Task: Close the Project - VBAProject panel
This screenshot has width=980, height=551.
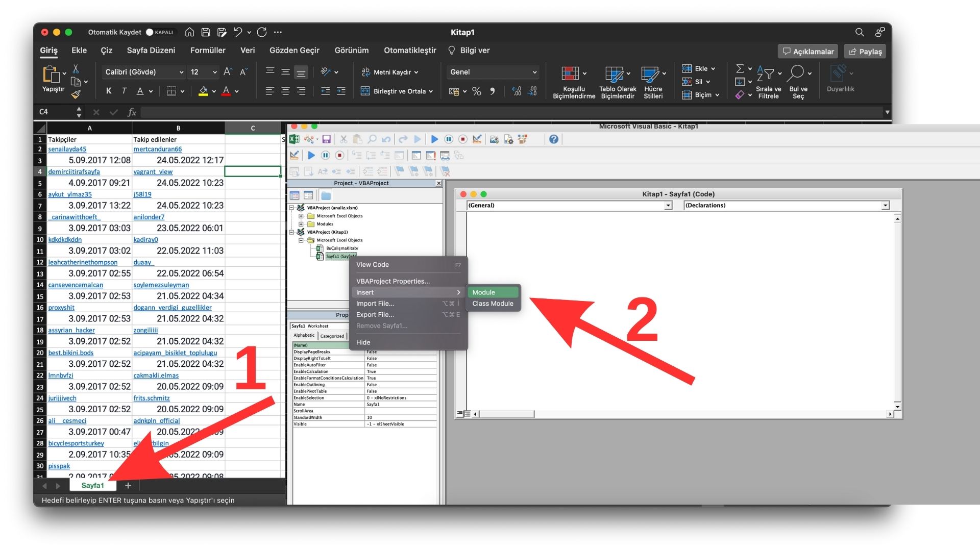Action: 438,183
